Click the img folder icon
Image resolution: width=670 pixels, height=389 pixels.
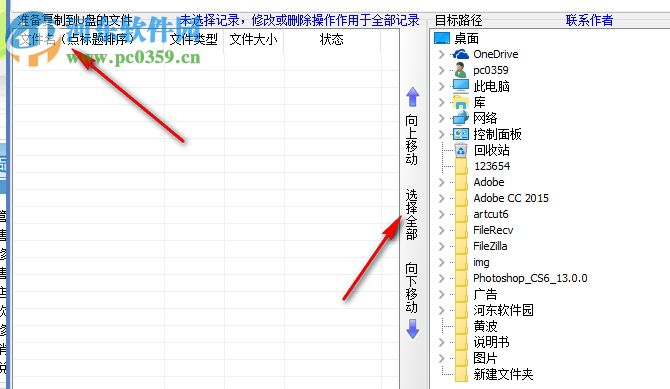(x=461, y=262)
